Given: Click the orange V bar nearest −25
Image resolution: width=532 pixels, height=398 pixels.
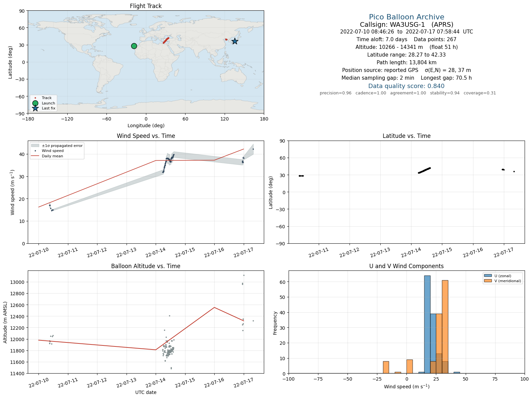Looking at the screenshot, I should point(386,367).
